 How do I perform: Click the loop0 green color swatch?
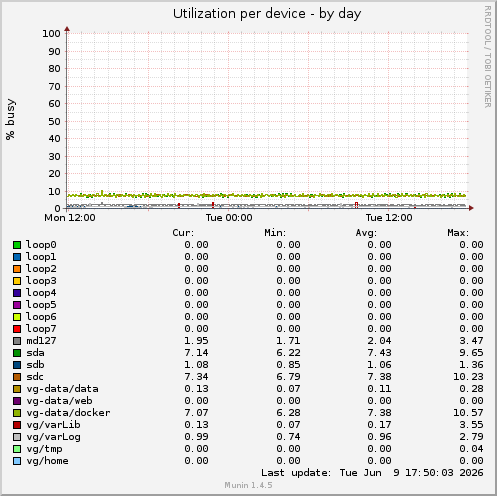[17, 245]
